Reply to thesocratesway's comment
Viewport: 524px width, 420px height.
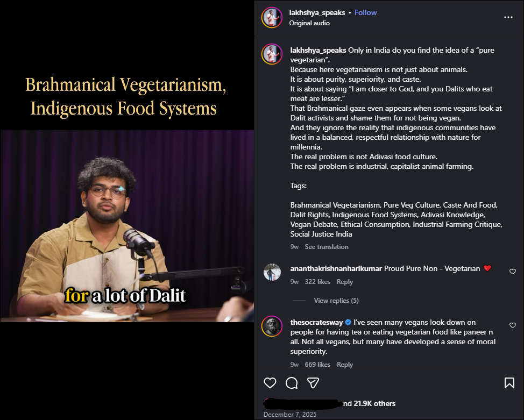[344, 365]
